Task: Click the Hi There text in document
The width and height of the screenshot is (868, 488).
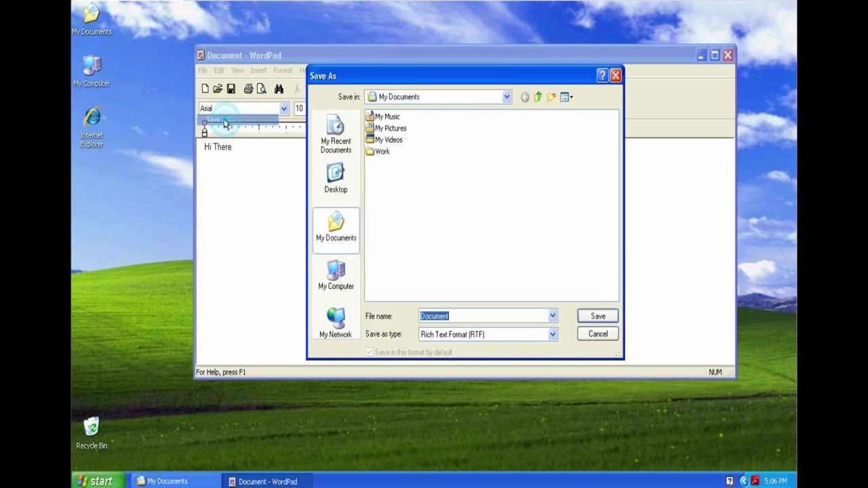Action: click(x=218, y=146)
